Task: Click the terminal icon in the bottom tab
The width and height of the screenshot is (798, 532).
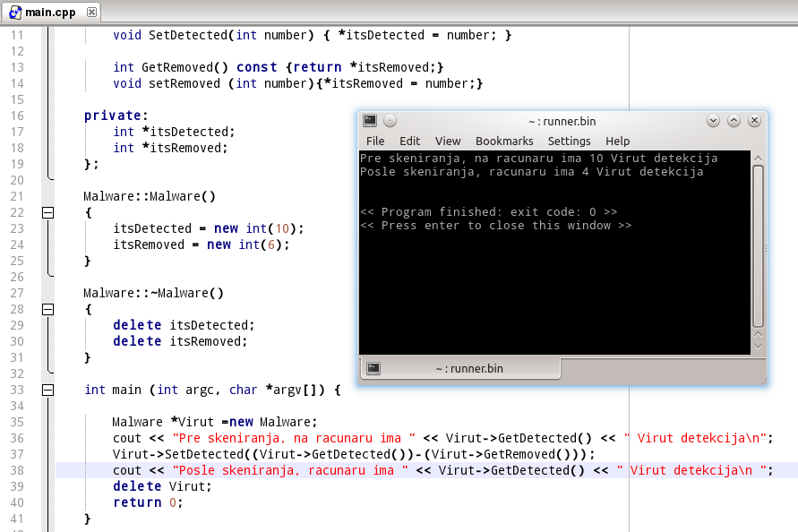Action: click(x=373, y=369)
